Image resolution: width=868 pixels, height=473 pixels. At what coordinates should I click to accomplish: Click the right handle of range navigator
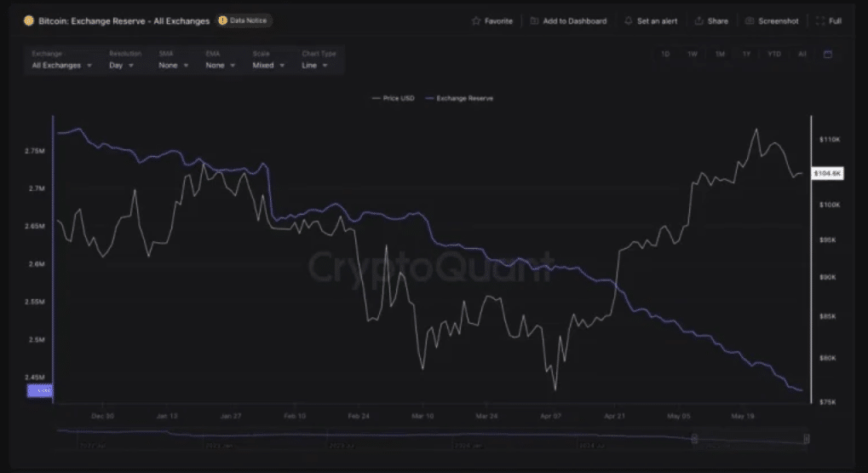tap(807, 439)
